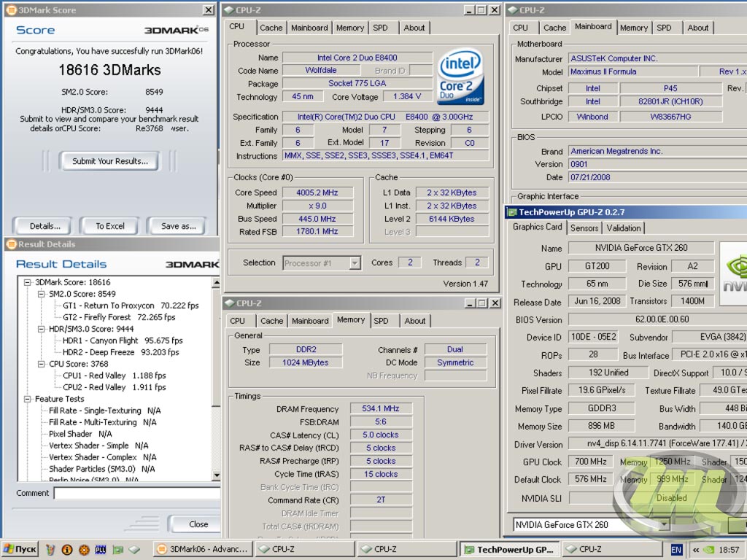Click the 62.00.0E.00.60 BIOS version field

657,319
